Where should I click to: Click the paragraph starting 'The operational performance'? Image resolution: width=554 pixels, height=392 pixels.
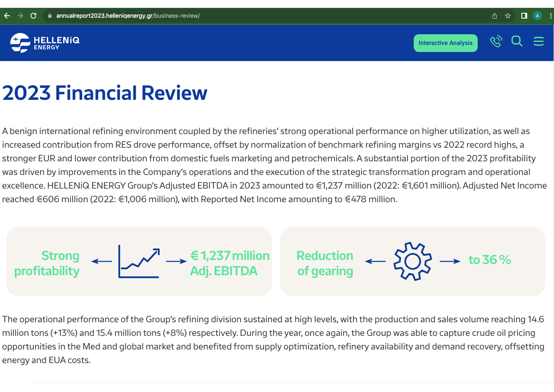coord(273,340)
